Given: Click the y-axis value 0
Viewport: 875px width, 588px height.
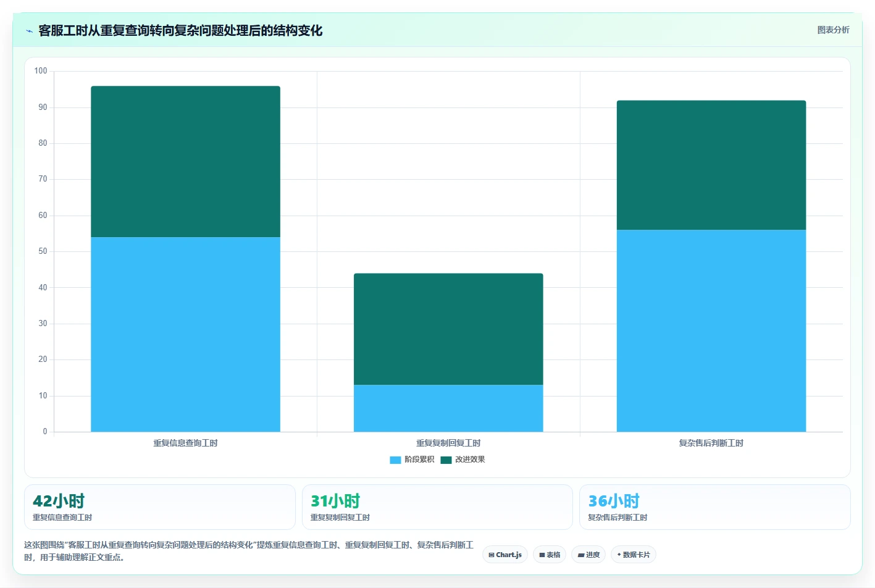Looking at the screenshot, I should [x=45, y=432].
